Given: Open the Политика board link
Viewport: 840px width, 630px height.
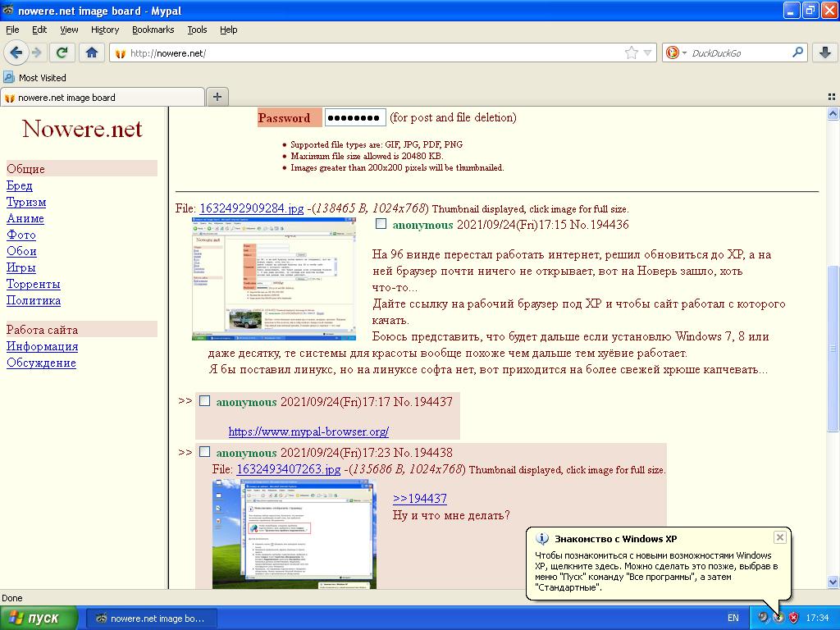Looking at the screenshot, I should 33,300.
